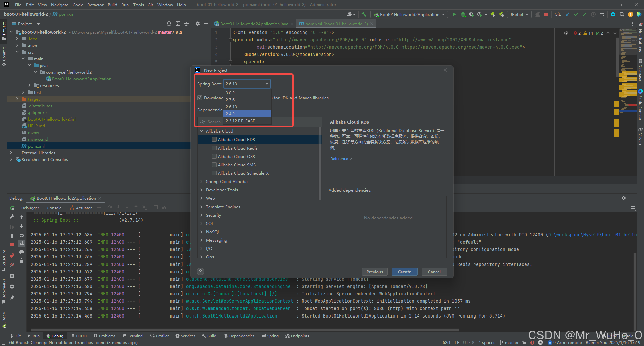Expand the Security category
The image size is (644, 346).
point(202,215)
